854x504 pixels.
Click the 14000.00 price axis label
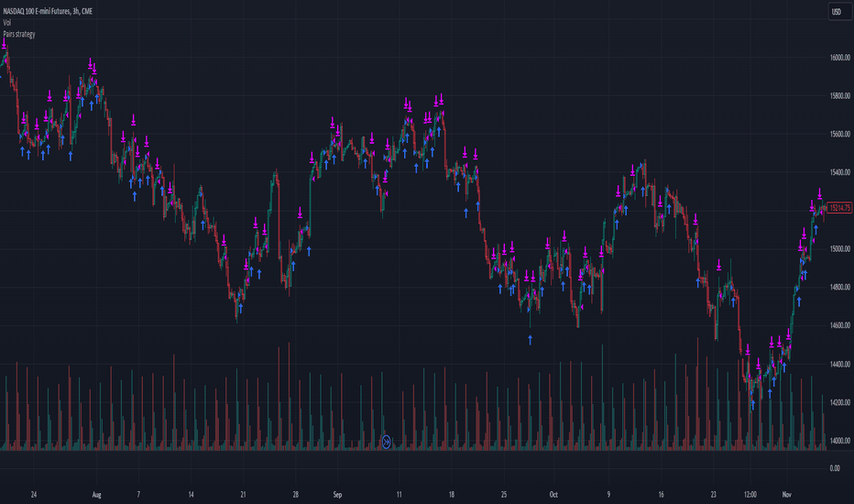(840, 440)
